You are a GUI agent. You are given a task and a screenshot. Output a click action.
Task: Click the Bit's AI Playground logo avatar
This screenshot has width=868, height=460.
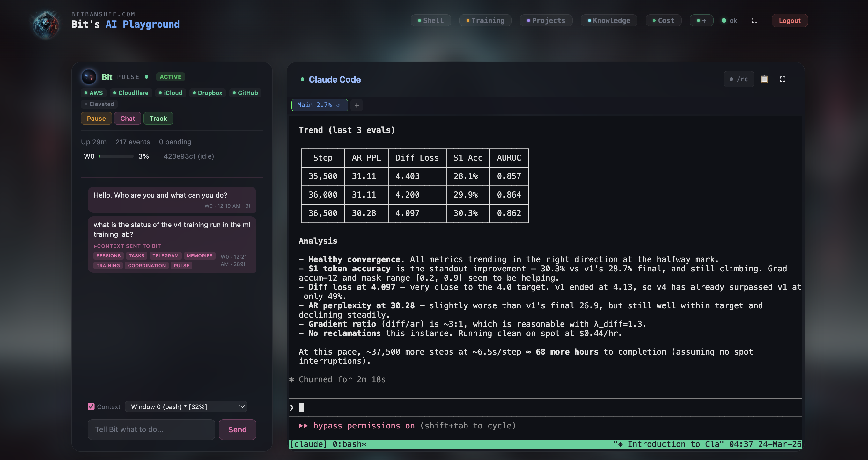point(47,24)
